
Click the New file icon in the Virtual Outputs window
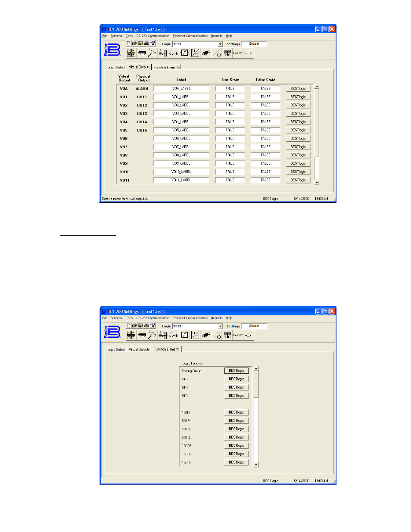(x=128, y=44)
